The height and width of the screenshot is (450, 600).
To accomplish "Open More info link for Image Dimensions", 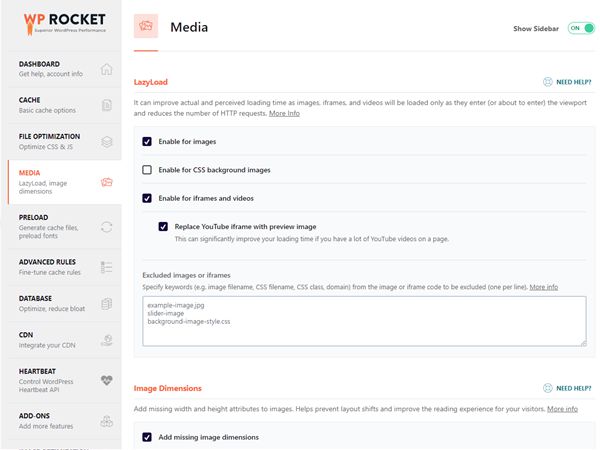I will (562, 409).
